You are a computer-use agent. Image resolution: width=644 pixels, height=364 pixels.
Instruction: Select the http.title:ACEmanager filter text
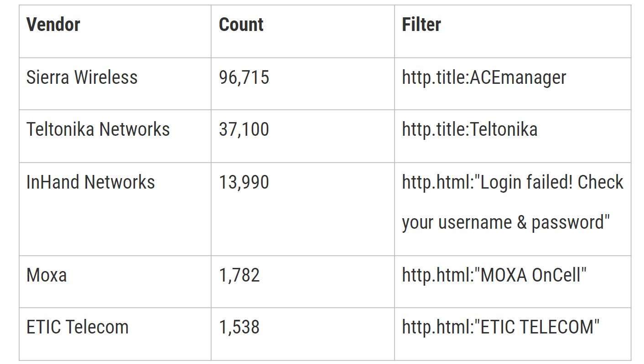484,77
